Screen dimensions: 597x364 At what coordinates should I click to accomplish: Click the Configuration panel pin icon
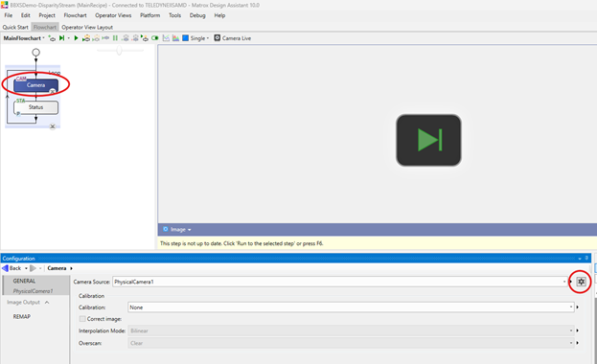click(586, 258)
